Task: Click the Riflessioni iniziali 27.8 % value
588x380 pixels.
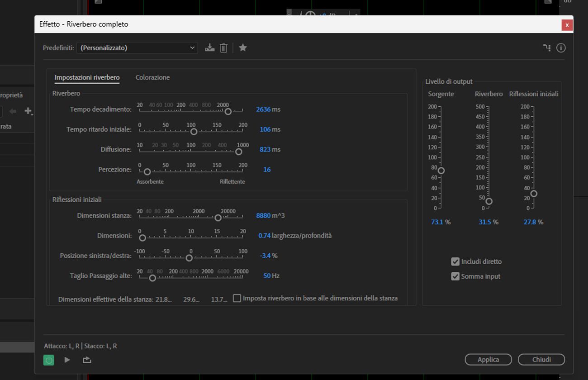Action: coord(530,222)
